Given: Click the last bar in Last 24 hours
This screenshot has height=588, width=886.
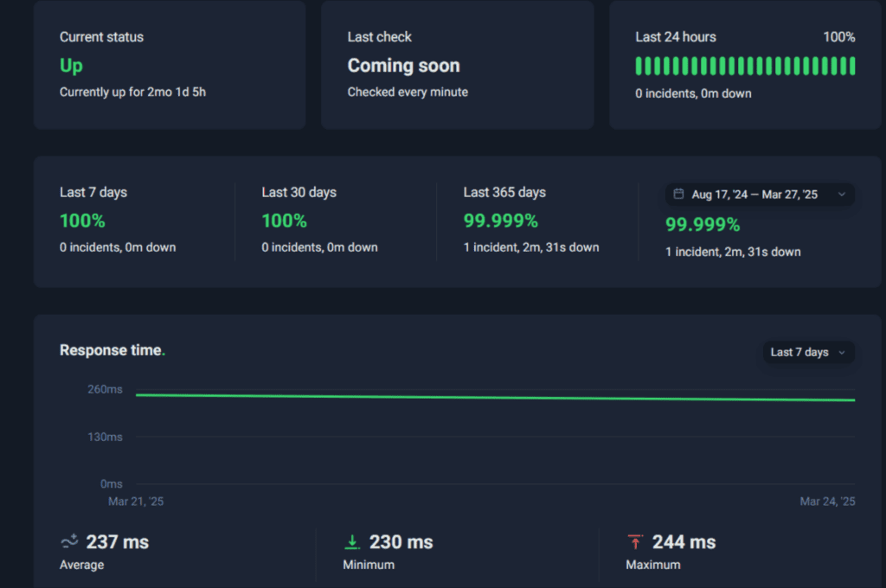Looking at the screenshot, I should [x=852, y=66].
